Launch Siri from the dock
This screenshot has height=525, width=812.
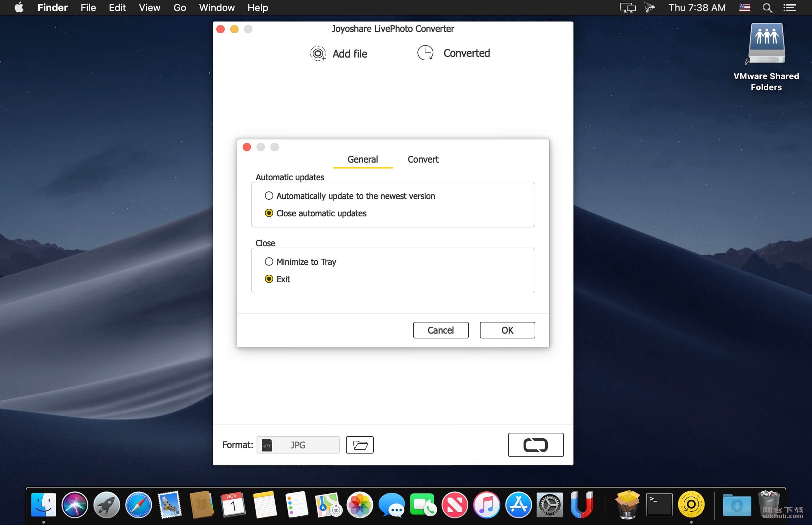[75, 505]
